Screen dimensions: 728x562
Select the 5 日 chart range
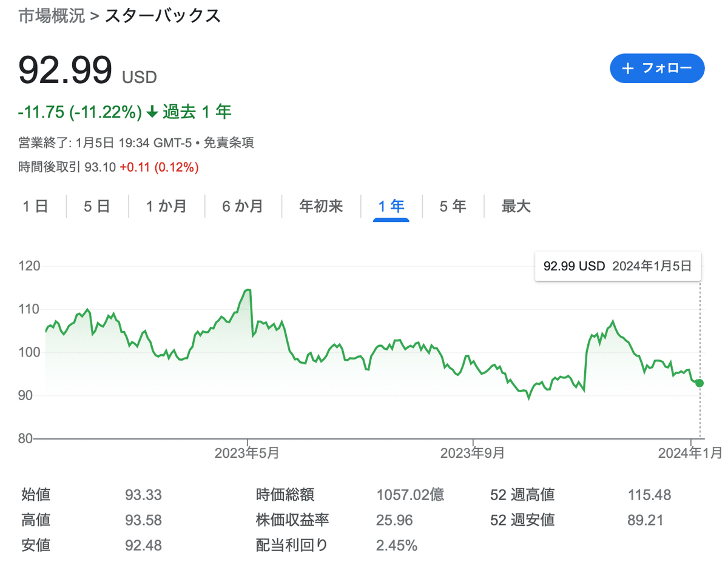(x=97, y=206)
